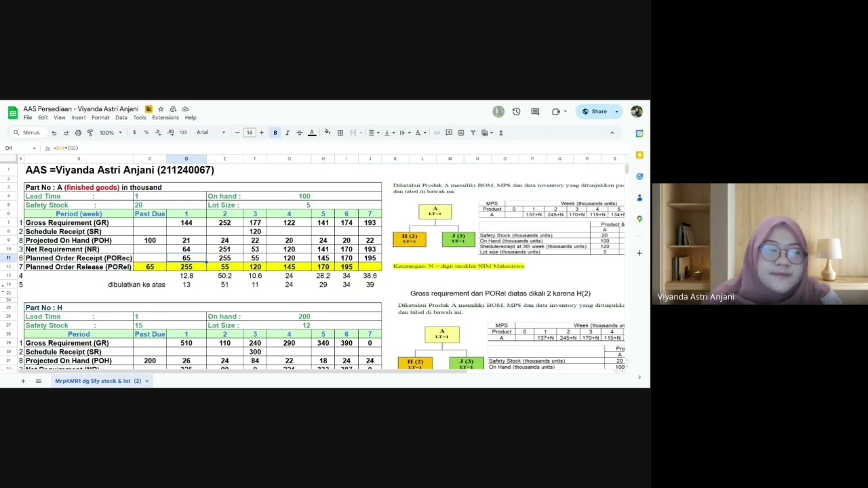Star the AAS Persediaan document
Image resolution: width=868 pixels, height=488 pixels.
161,109
